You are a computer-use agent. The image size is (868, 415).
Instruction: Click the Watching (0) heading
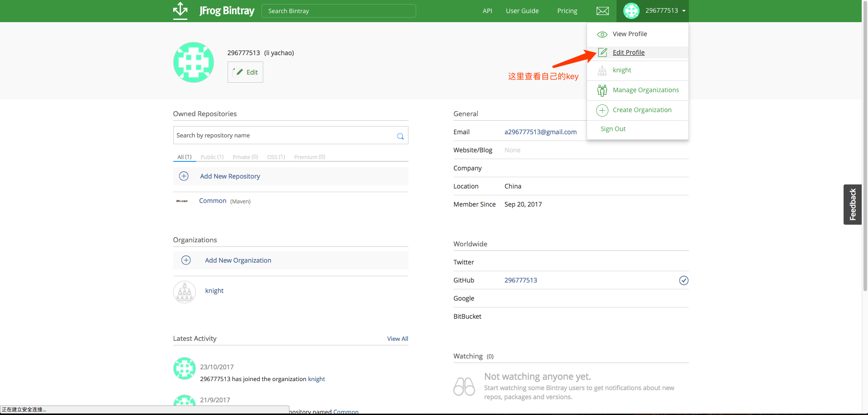point(474,356)
